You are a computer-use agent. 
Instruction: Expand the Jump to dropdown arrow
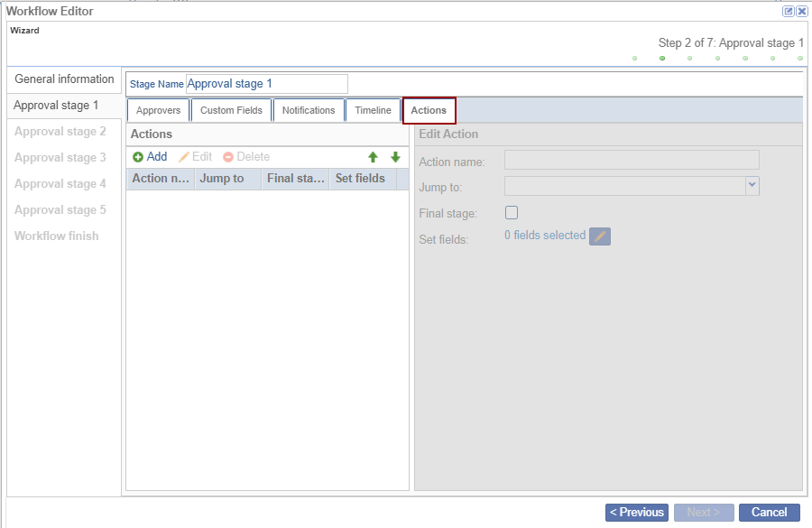[752, 186]
